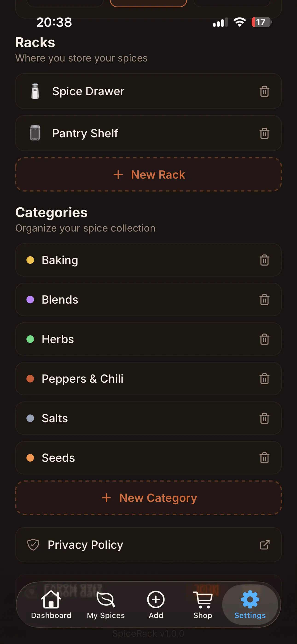The height and width of the screenshot is (644, 297).
Task: Open the My Spices tab
Action: (106, 605)
